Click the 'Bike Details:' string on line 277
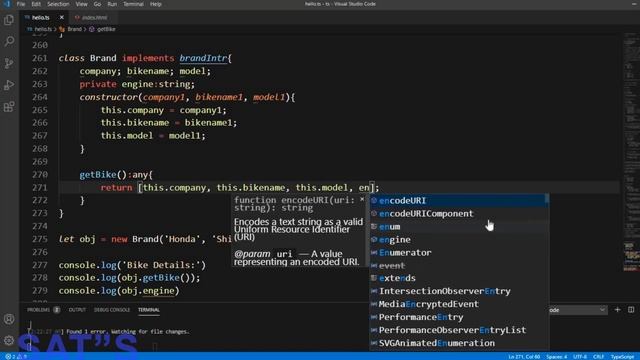640x360 pixels. click(x=161, y=265)
